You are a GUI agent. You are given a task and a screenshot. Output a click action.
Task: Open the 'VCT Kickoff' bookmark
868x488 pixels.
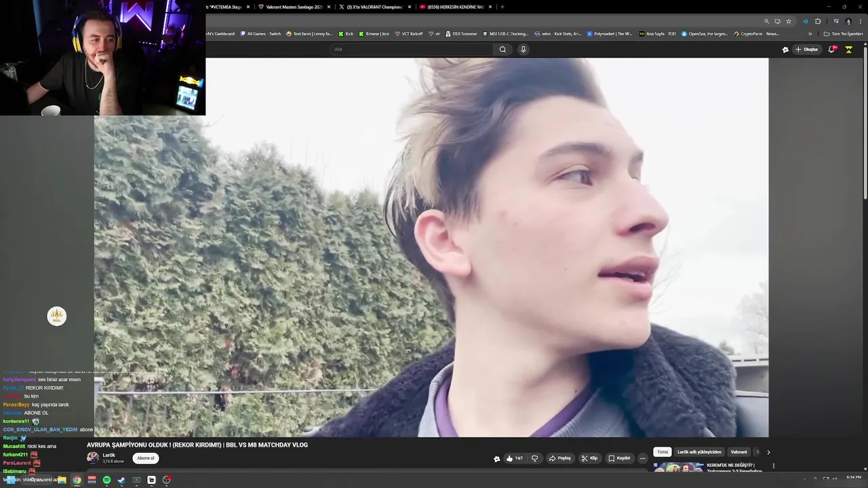(x=408, y=34)
